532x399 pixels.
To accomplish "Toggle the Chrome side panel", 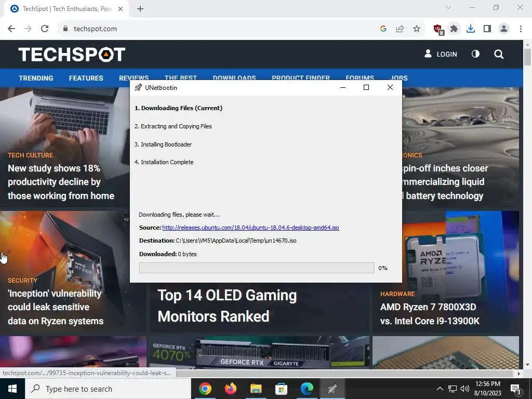I will pyautogui.click(x=487, y=29).
